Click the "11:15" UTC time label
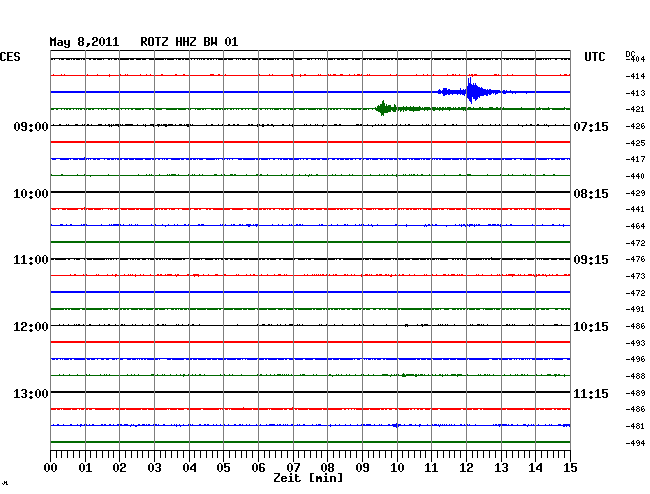This screenshot has height=494, width=650. [x=591, y=393]
